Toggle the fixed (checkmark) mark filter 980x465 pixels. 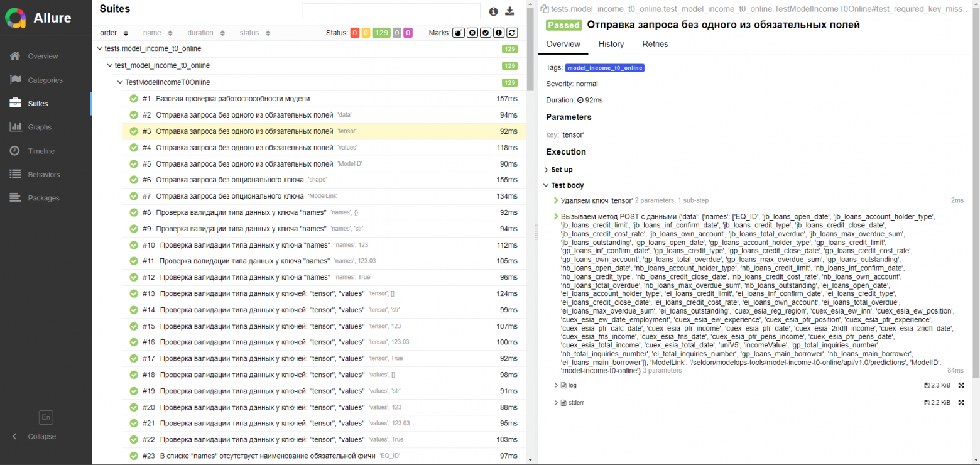tap(486, 33)
